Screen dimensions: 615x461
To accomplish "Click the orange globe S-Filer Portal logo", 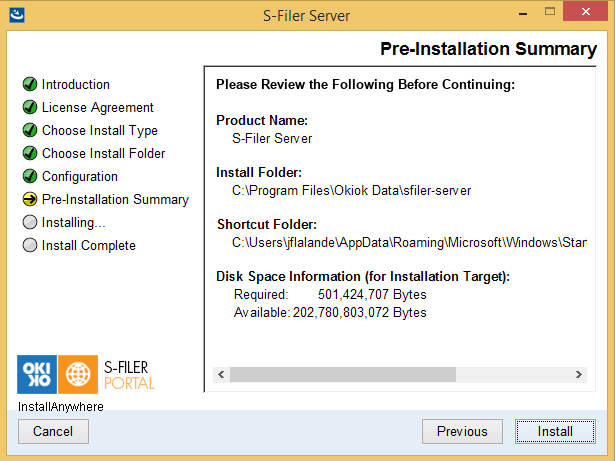I will point(78,374).
